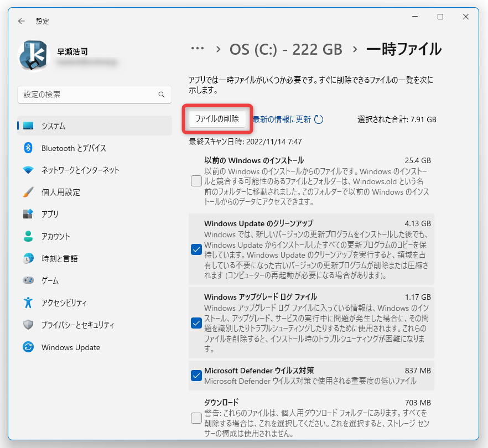
Task: Click the 4.13 GB size value
Action: pos(418,223)
